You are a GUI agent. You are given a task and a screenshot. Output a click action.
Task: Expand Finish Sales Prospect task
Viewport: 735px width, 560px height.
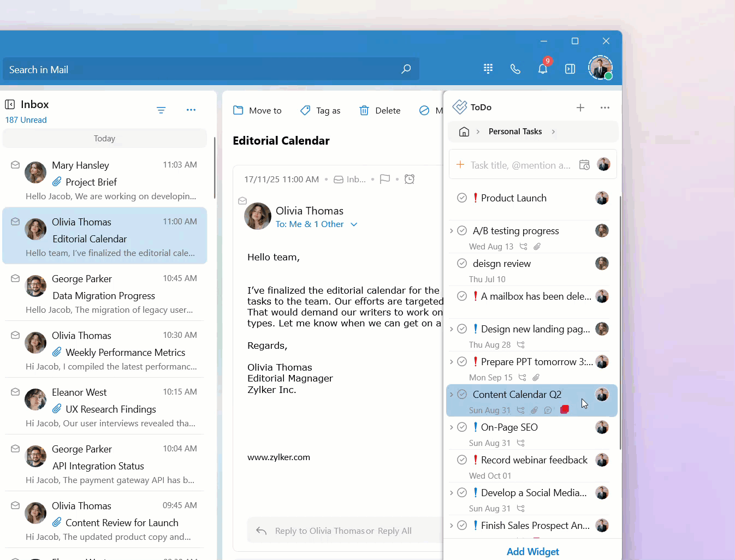(452, 526)
